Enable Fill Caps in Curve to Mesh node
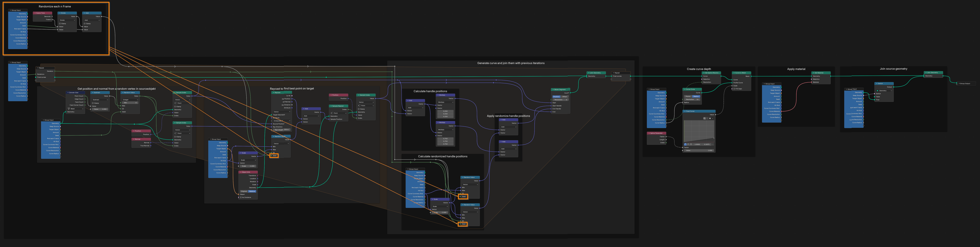This screenshot has width=980, height=247. pos(734,89)
